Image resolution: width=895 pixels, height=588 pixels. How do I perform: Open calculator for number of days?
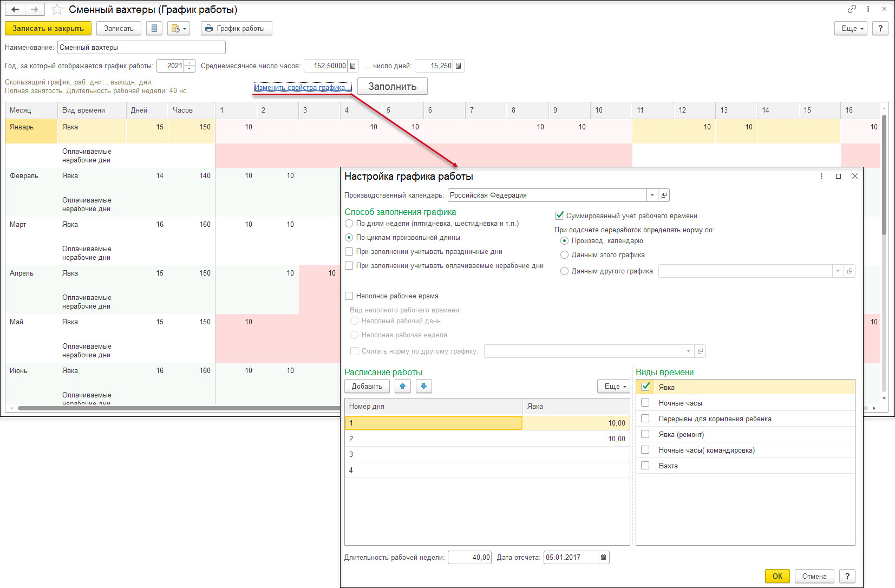(x=459, y=66)
